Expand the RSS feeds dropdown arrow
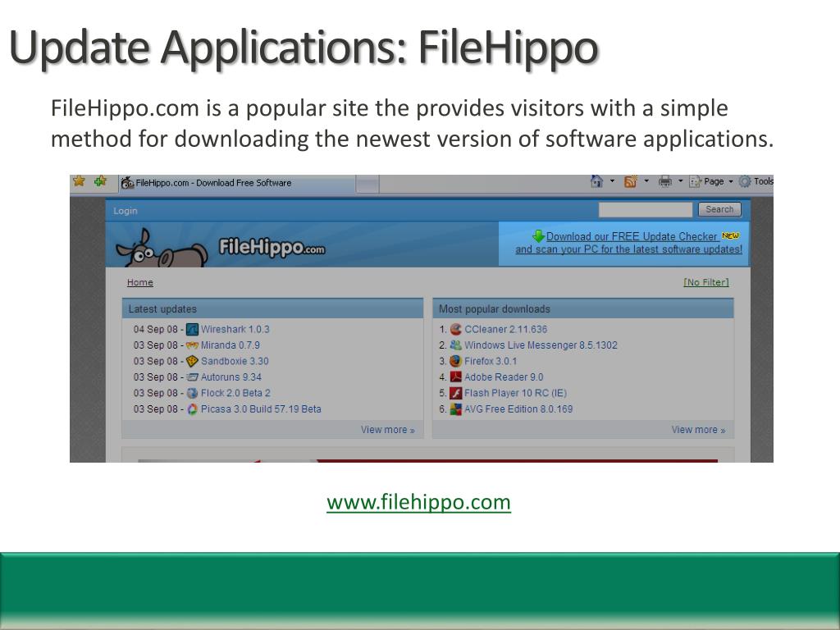The image size is (840, 630). click(x=646, y=181)
